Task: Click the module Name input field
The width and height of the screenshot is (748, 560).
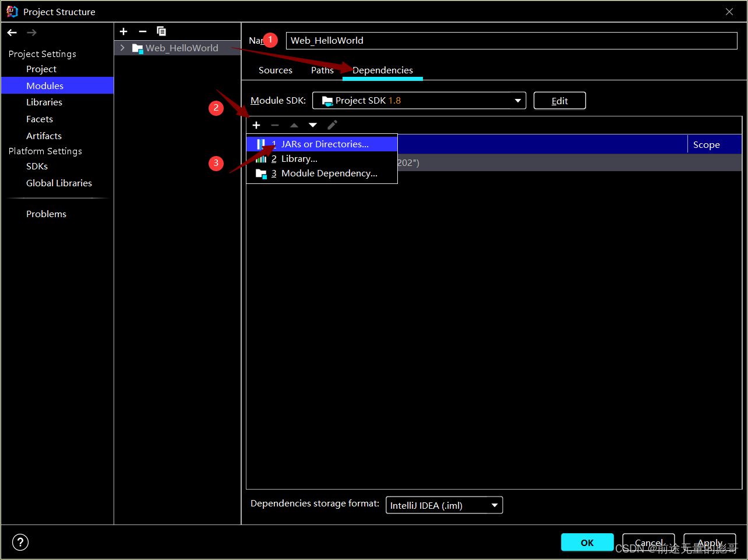Action: pos(511,40)
